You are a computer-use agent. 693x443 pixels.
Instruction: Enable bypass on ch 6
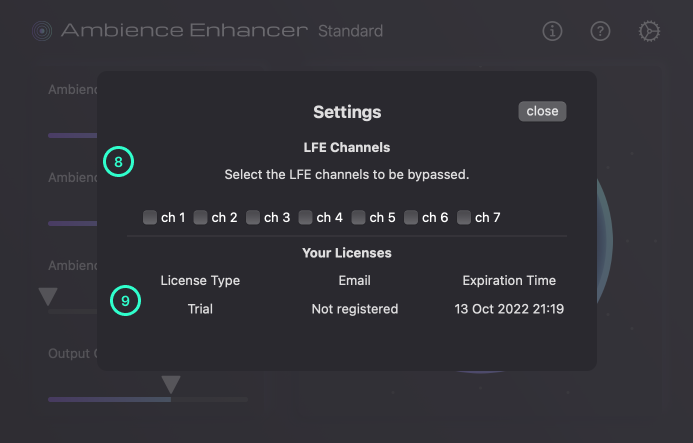pos(410,217)
